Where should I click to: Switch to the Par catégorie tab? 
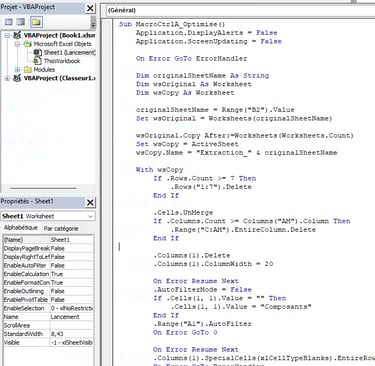(61, 228)
